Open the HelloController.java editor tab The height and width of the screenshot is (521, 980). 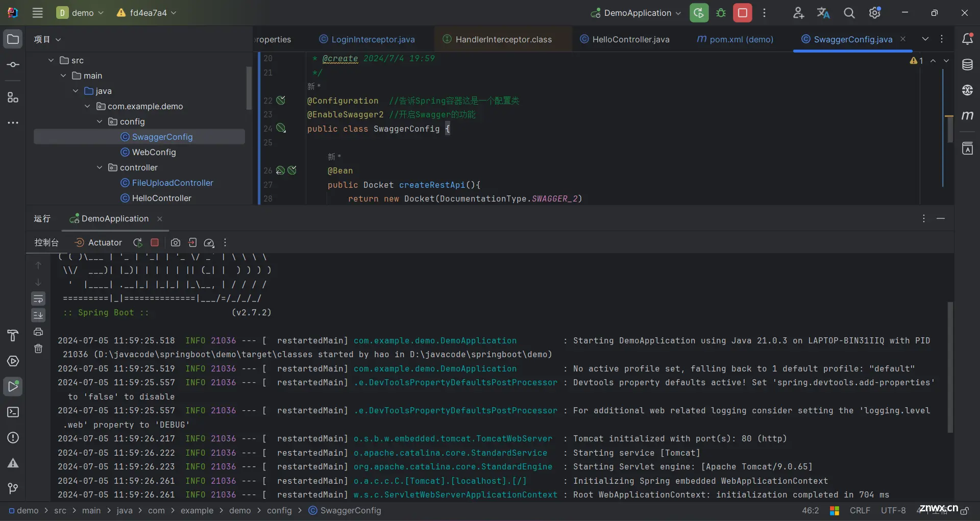click(625, 39)
